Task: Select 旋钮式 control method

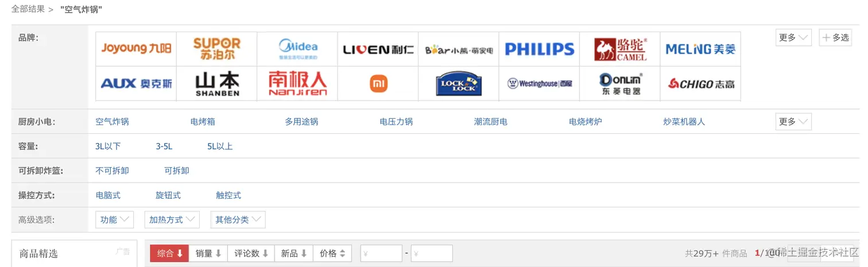Action: (168, 195)
